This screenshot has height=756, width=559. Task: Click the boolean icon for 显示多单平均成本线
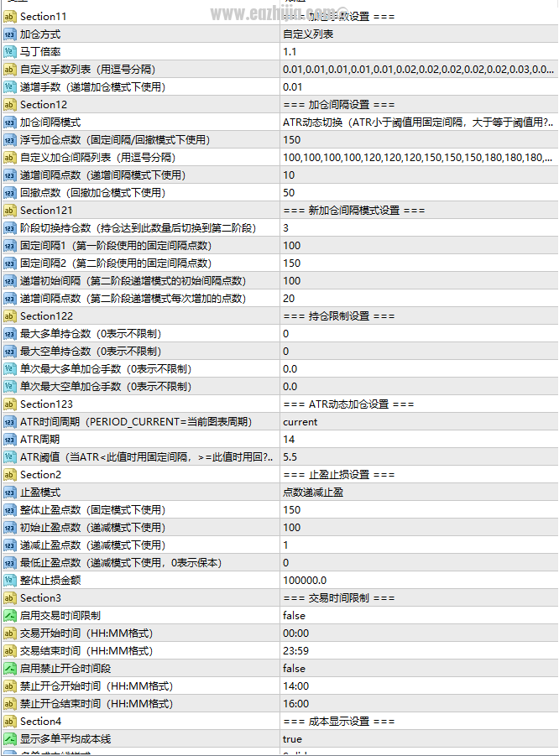click(9, 739)
